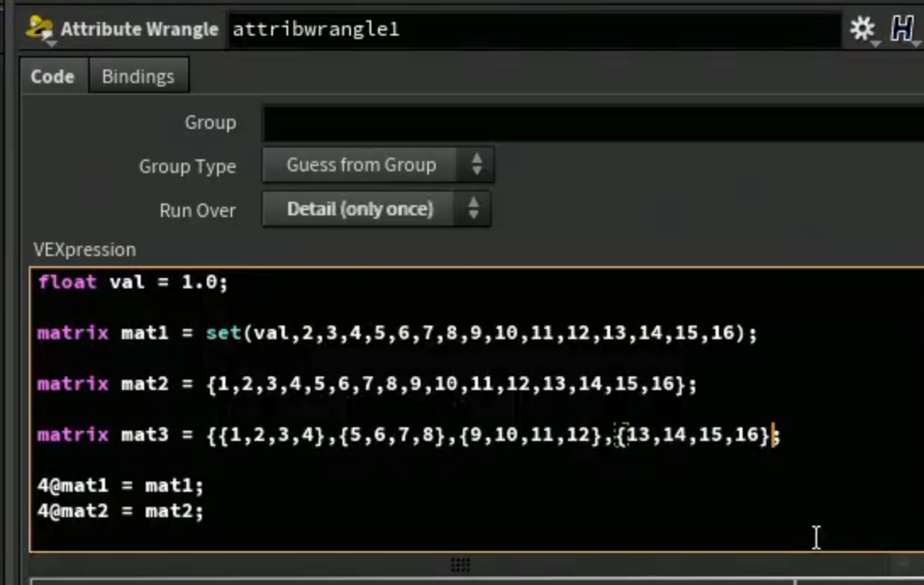Click the set function in mat1 line

223,333
